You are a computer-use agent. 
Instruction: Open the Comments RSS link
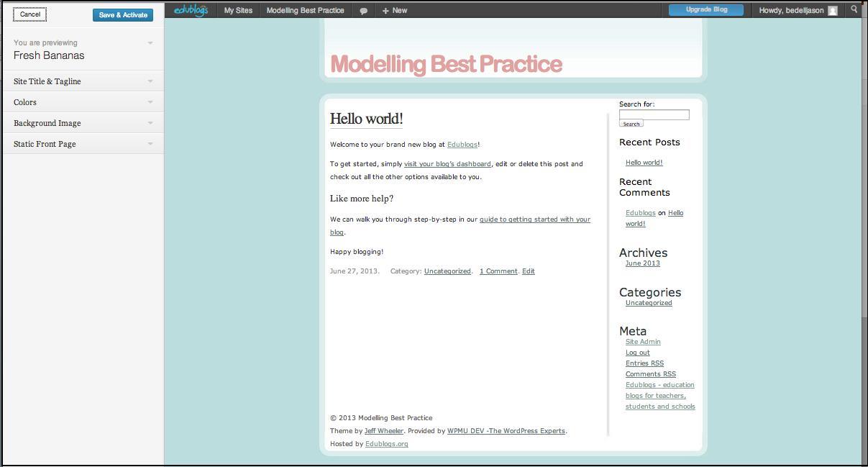[651, 374]
